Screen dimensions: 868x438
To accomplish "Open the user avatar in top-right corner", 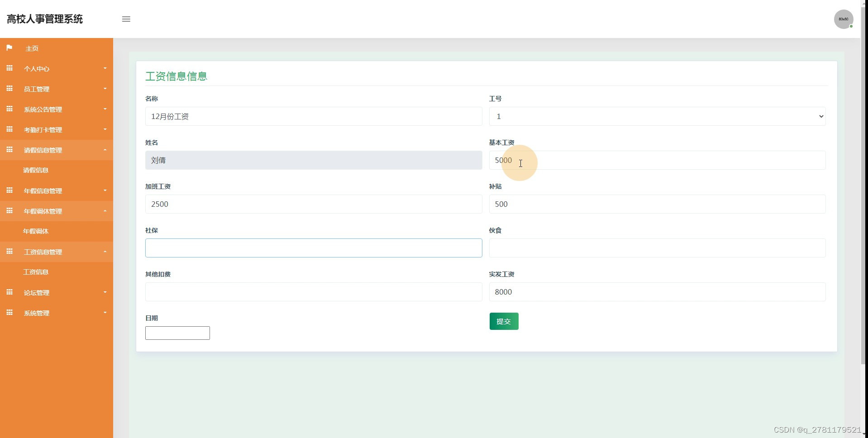I will coord(844,19).
